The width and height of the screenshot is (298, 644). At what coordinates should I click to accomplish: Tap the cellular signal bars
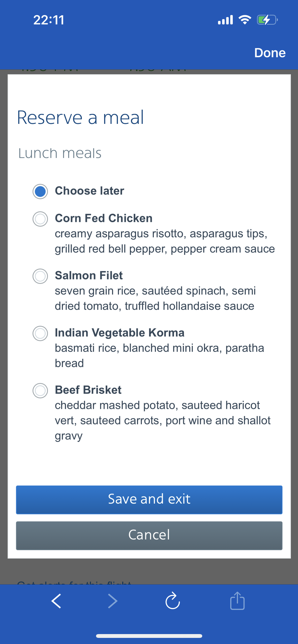pyautogui.click(x=225, y=20)
